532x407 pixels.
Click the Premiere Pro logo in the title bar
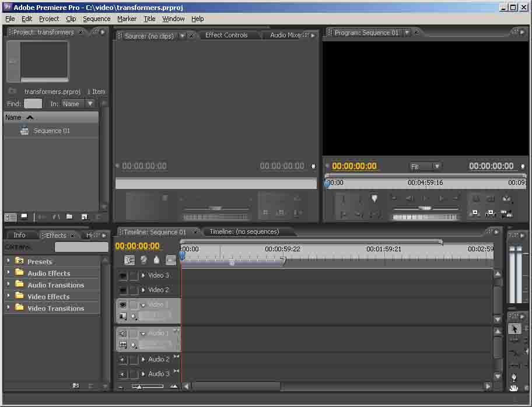(8, 7)
